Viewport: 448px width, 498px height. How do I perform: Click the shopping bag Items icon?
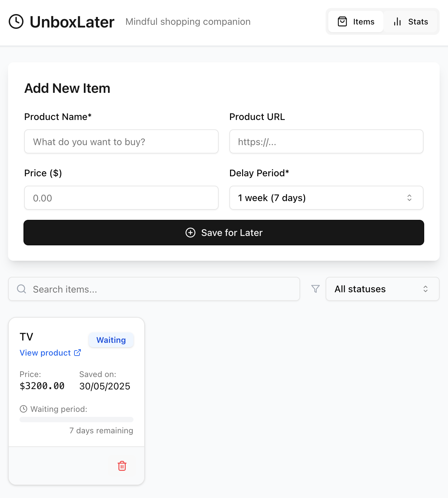[342, 22]
